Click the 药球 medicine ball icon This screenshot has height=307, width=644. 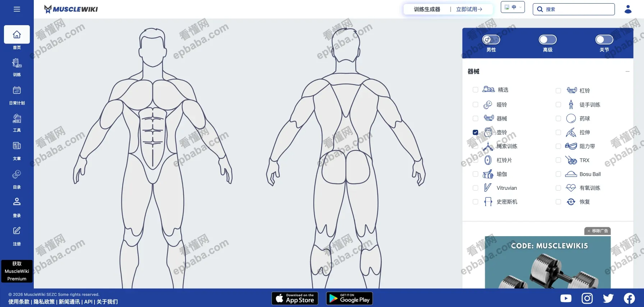pyautogui.click(x=571, y=118)
